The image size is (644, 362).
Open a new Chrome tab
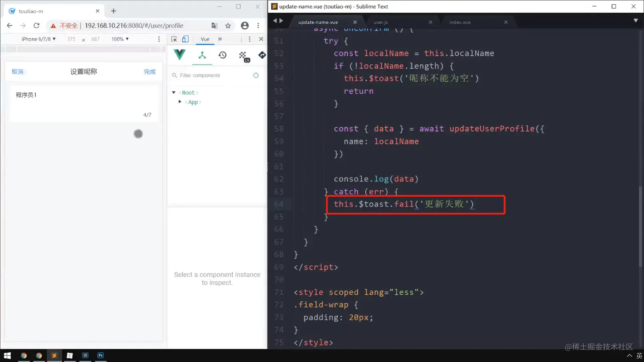pyautogui.click(x=113, y=11)
